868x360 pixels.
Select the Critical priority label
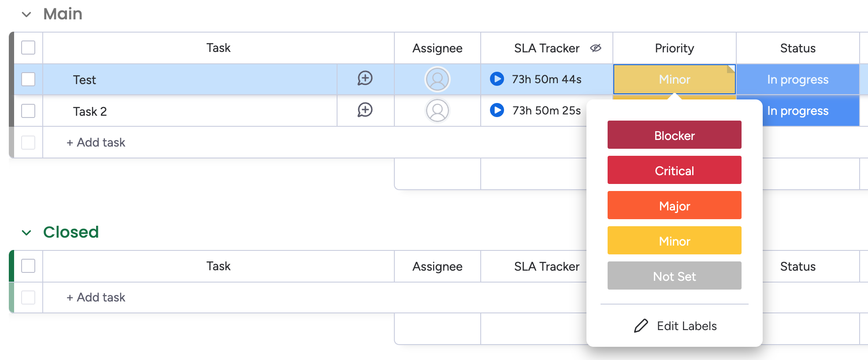pyautogui.click(x=674, y=170)
